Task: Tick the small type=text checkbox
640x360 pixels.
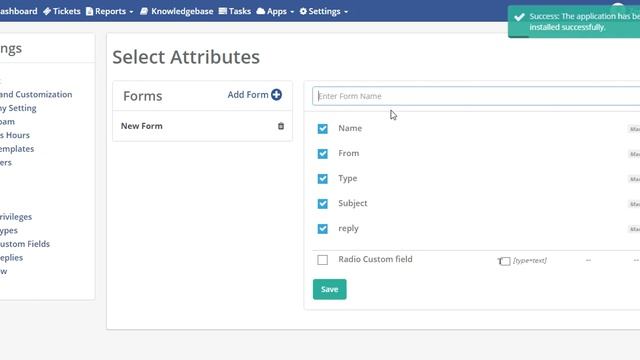Action: pos(505,261)
